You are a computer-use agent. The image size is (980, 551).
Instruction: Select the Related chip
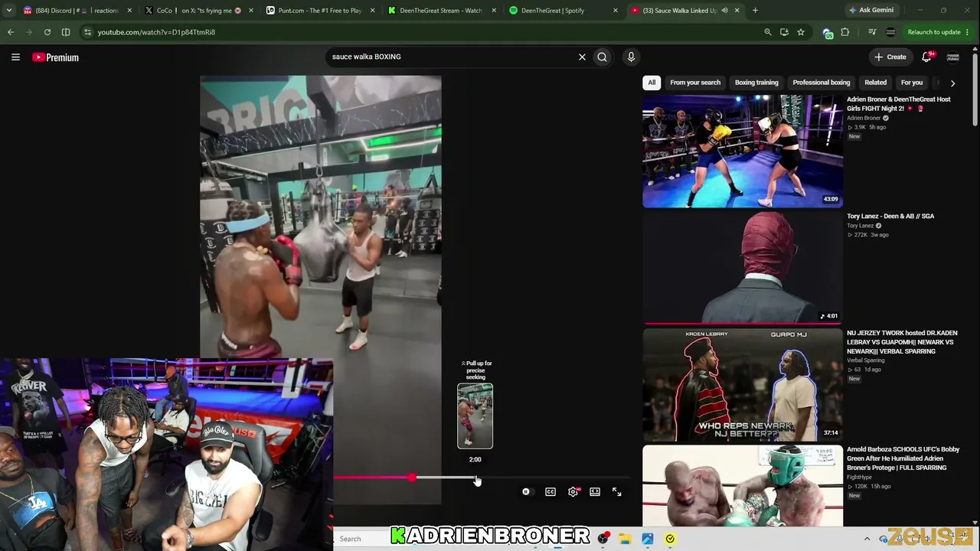pos(876,83)
